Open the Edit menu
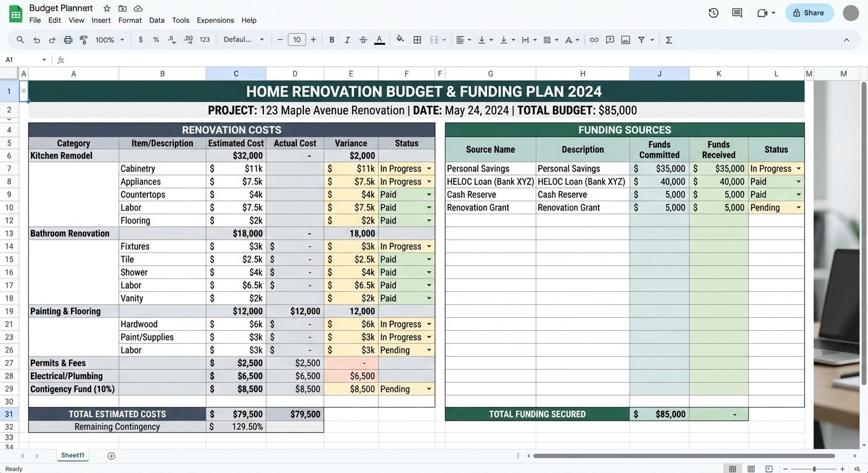 [54, 20]
